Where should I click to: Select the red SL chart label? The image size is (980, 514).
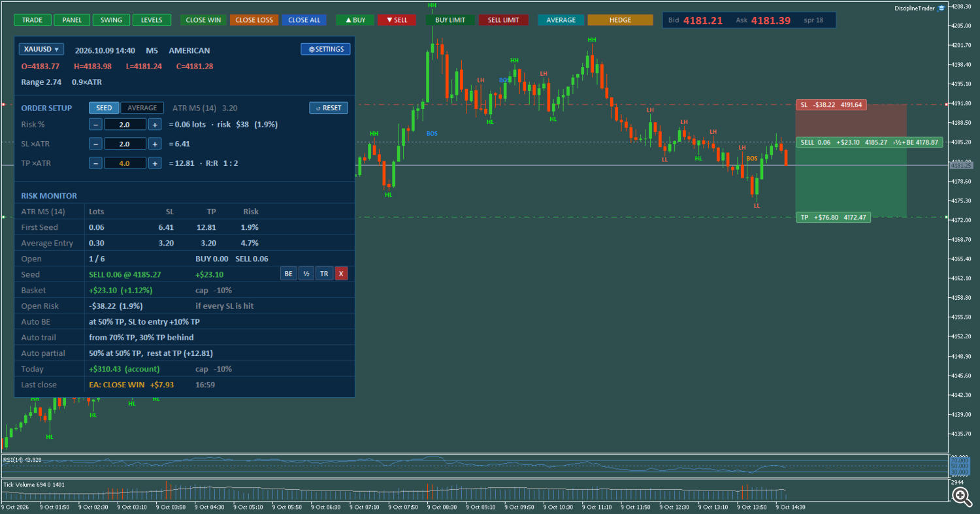click(x=831, y=104)
